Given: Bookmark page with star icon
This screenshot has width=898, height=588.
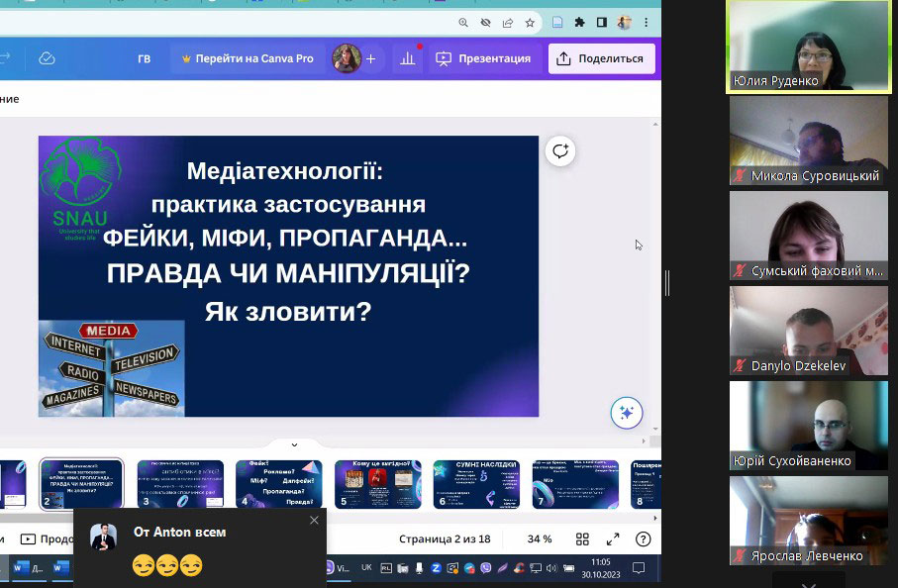Looking at the screenshot, I should point(530,23).
